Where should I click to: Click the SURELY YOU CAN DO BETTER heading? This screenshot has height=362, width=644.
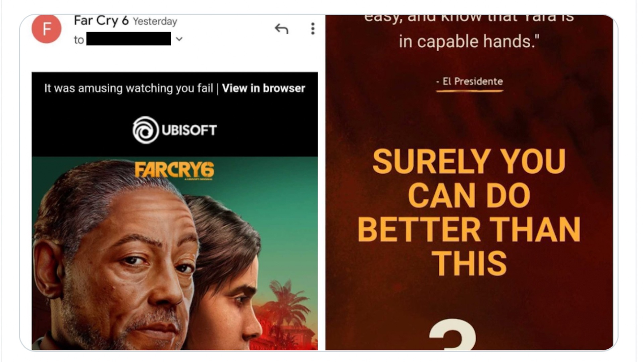click(x=469, y=212)
